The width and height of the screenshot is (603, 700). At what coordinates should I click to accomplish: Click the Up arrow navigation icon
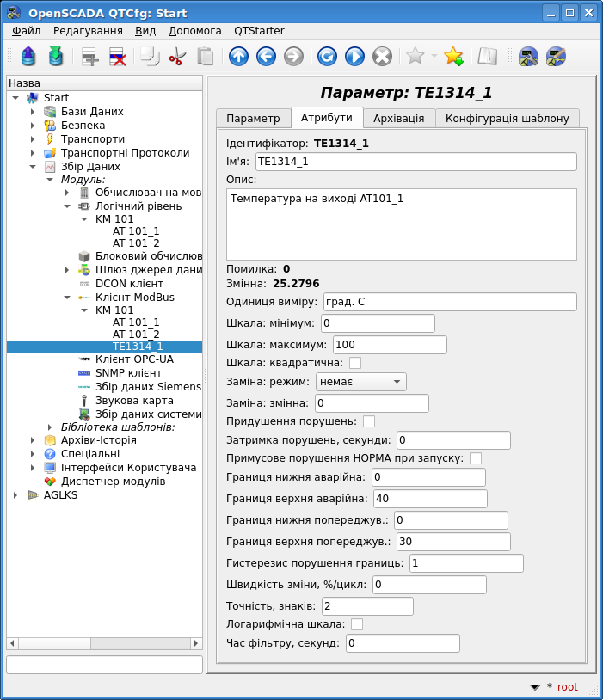238,57
